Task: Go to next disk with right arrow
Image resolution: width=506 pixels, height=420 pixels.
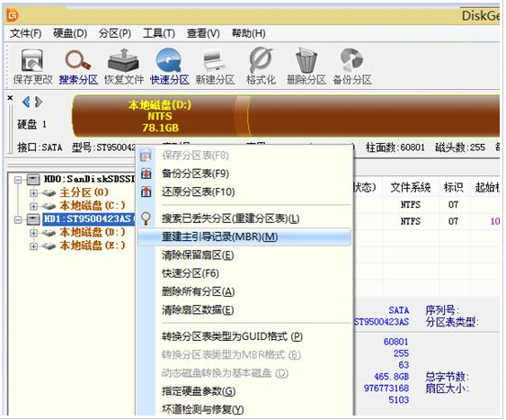Action: 39,103
